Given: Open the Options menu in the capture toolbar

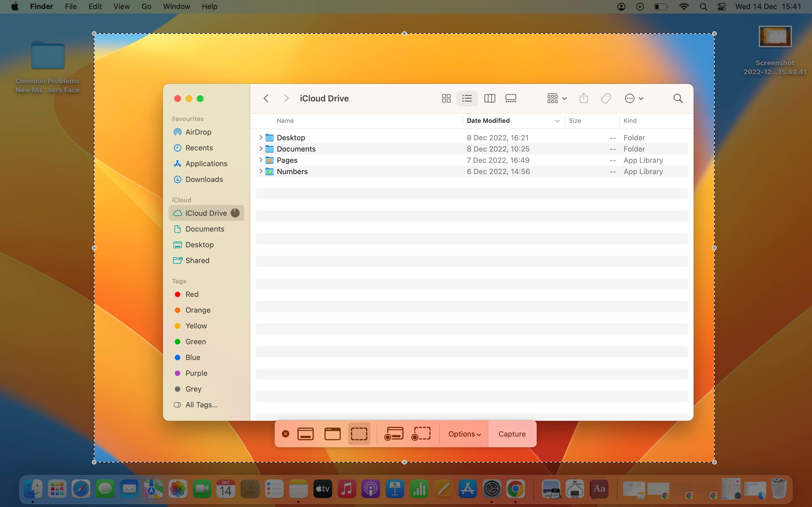Looking at the screenshot, I should pos(464,433).
